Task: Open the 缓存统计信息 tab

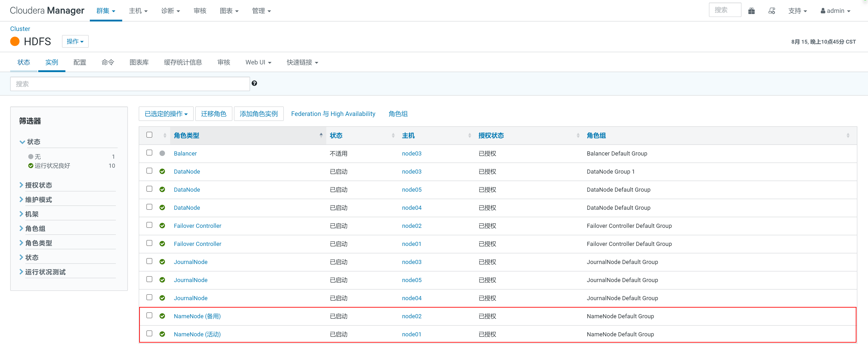Action: (183, 62)
